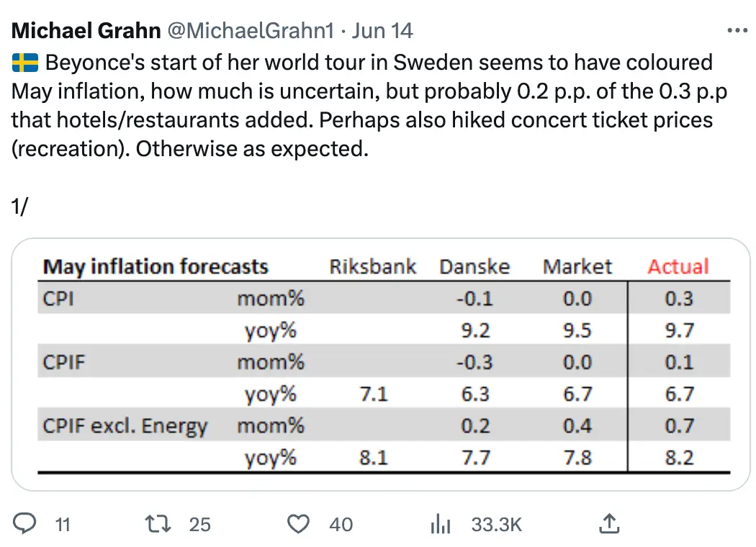This screenshot has width=756, height=547.
Task: Open the more options ellipsis menu
Action: (738, 31)
